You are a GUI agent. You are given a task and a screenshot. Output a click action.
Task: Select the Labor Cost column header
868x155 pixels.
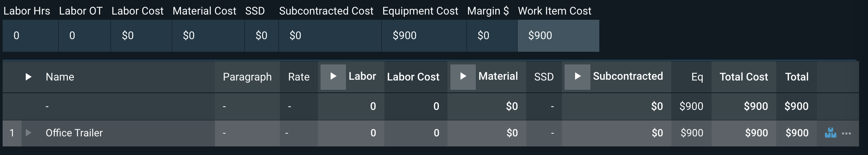pyautogui.click(x=413, y=77)
